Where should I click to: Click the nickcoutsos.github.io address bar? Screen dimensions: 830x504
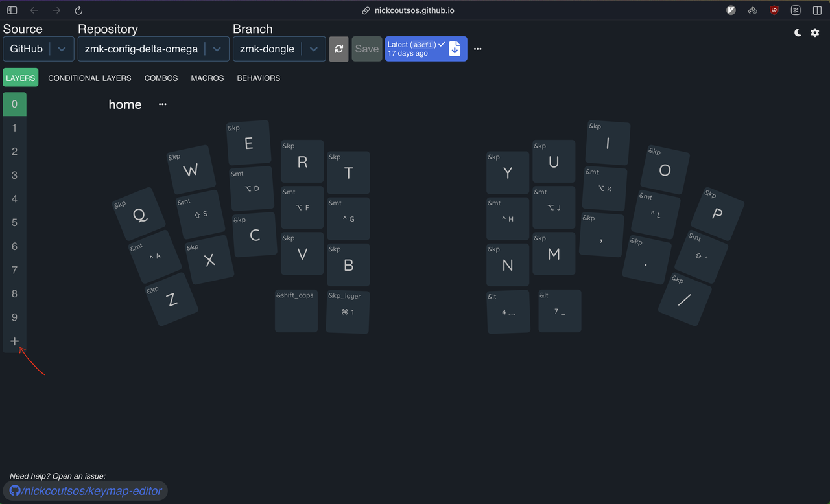point(415,10)
